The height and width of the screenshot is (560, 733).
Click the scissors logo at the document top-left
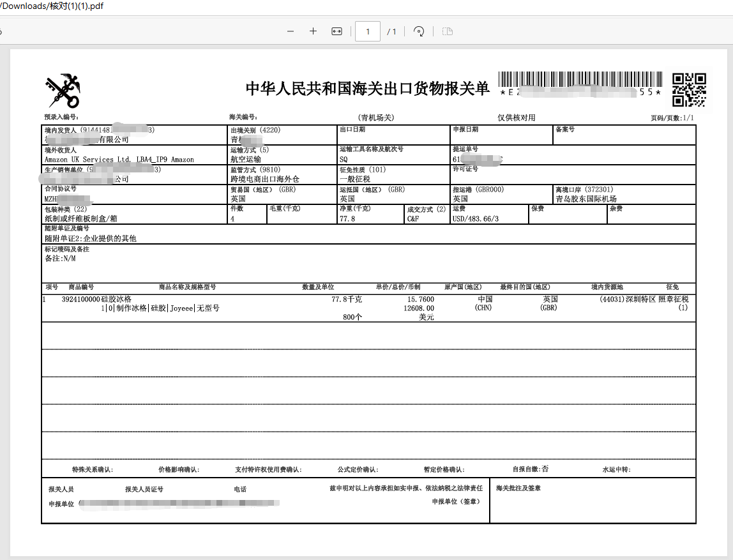pyautogui.click(x=63, y=89)
